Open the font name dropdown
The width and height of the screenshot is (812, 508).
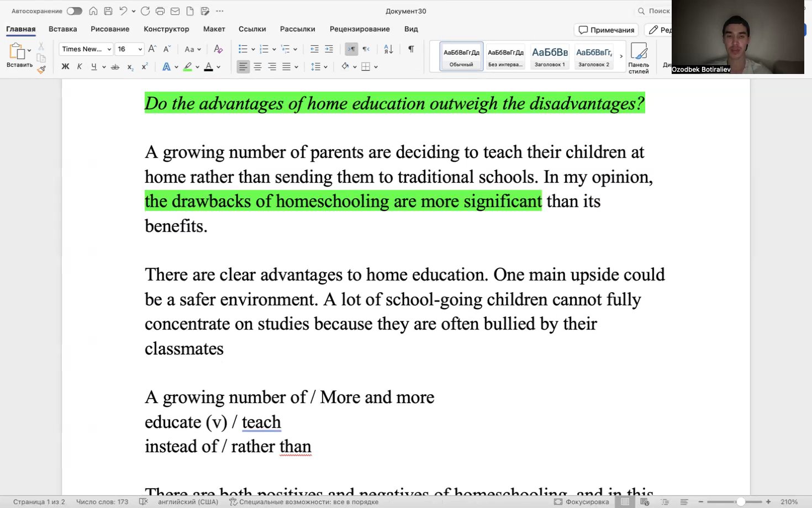click(109, 49)
